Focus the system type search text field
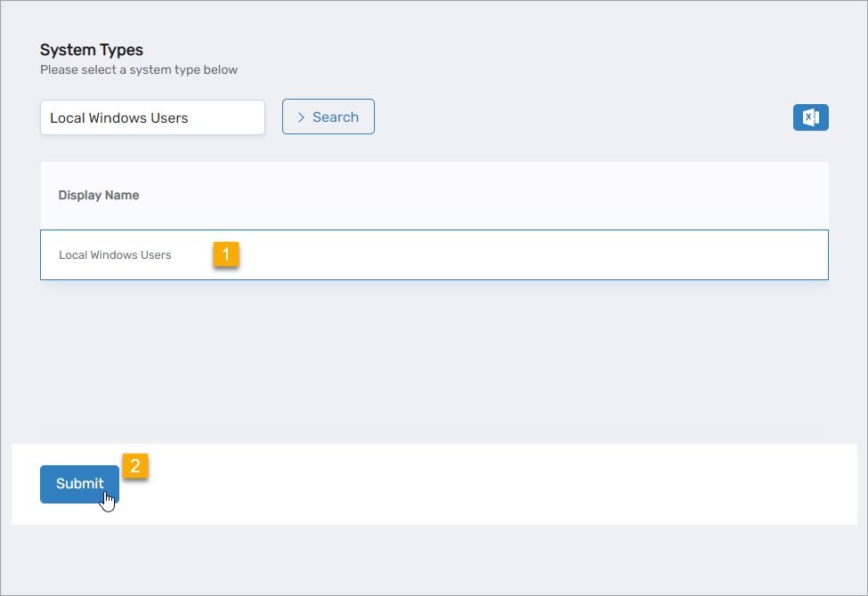This screenshot has height=596, width=868. pos(152,117)
